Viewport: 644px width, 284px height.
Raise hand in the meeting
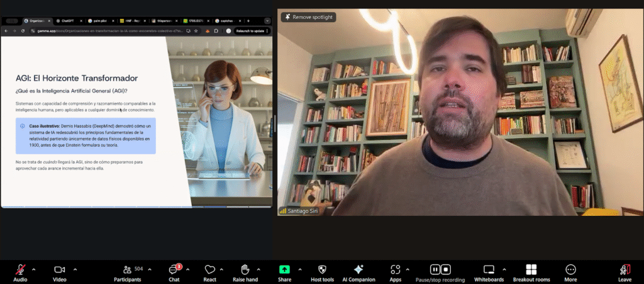(x=245, y=270)
